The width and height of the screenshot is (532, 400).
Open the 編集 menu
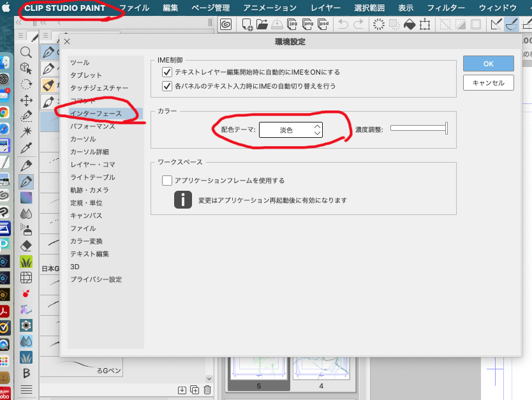tap(170, 8)
